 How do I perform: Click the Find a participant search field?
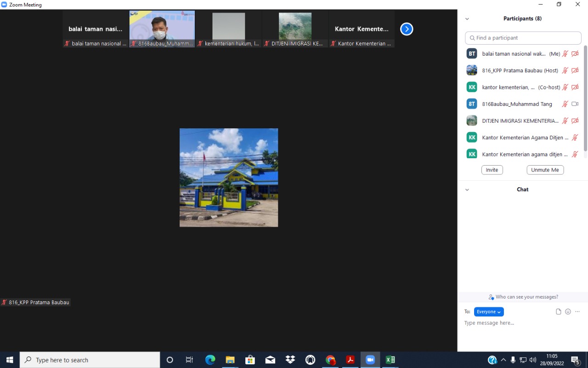523,38
